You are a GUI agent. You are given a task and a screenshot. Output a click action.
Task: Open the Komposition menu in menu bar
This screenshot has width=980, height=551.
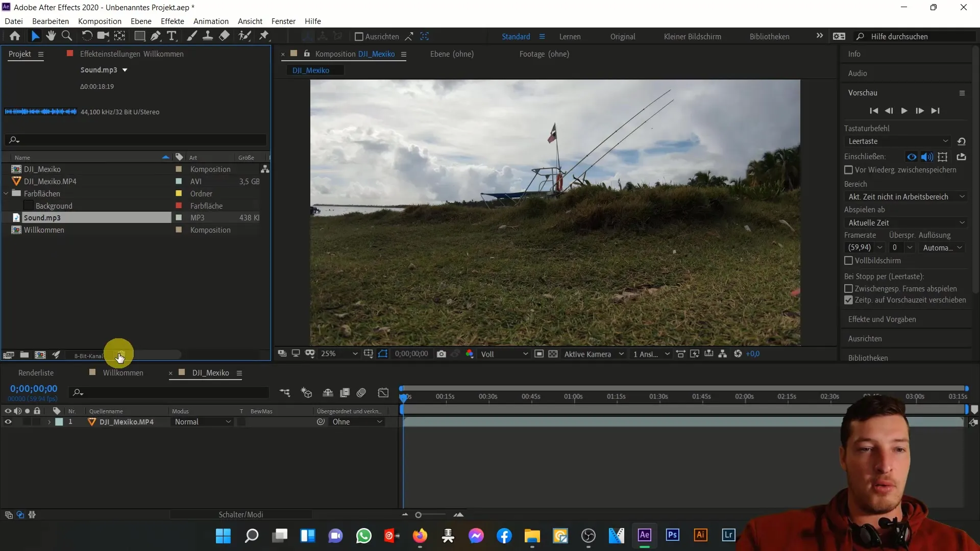pos(100,21)
